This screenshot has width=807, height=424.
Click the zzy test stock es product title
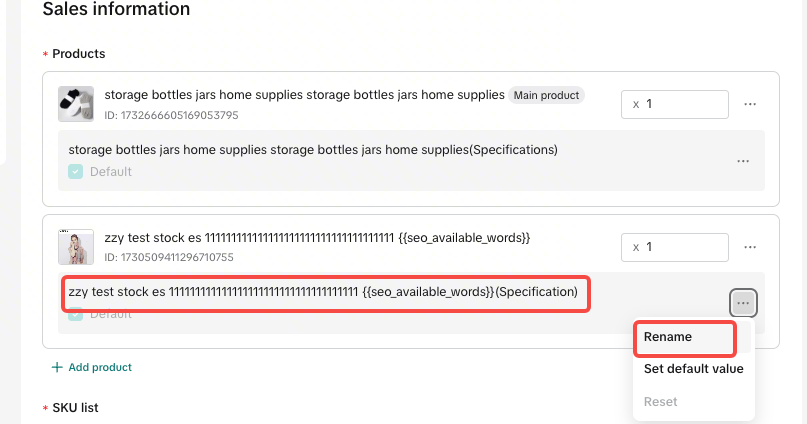(317, 238)
